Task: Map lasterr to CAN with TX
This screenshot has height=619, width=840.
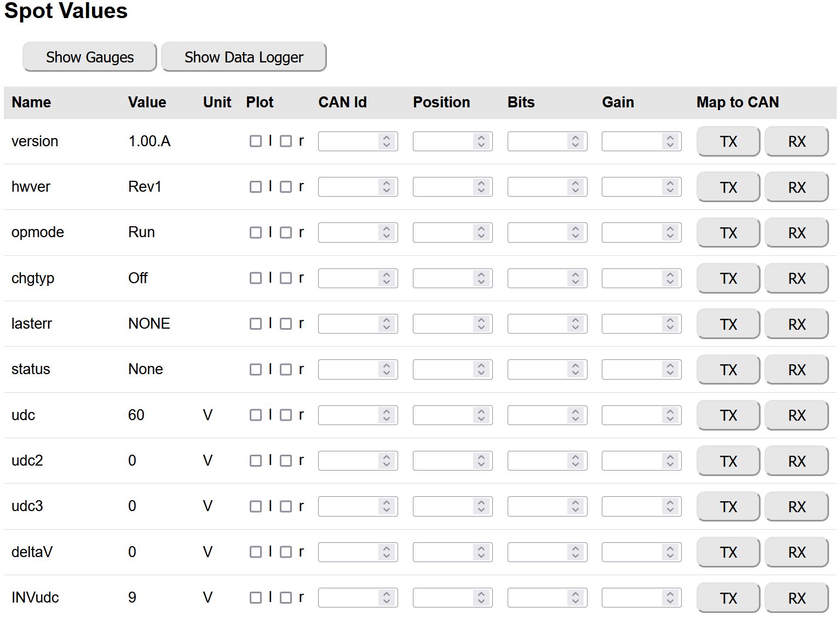Action: click(728, 324)
